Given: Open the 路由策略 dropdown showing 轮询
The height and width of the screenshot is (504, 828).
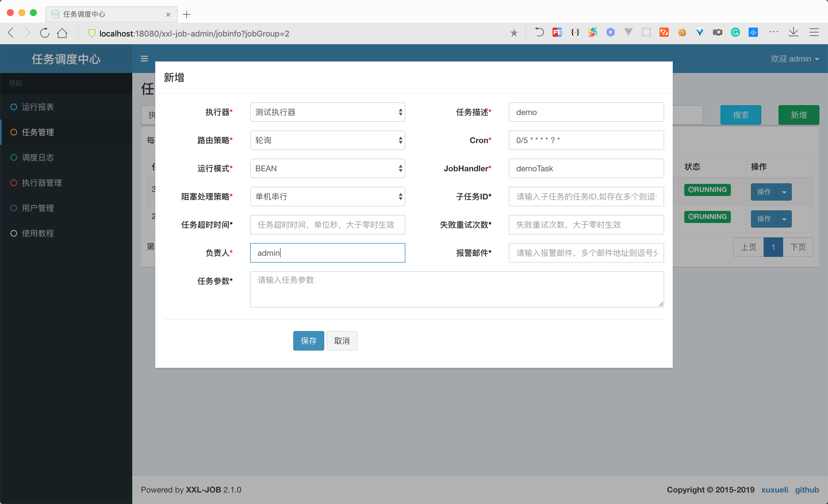Looking at the screenshot, I should tap(327, 140).
